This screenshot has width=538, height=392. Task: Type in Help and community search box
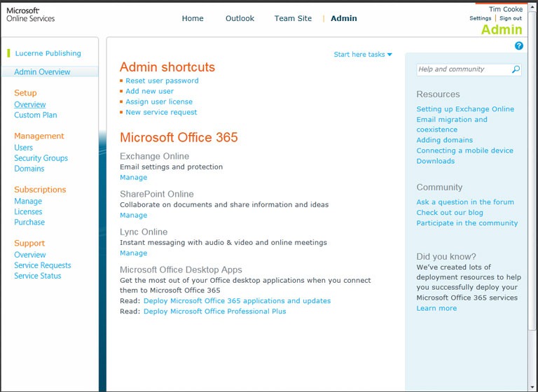coord(462,70)
